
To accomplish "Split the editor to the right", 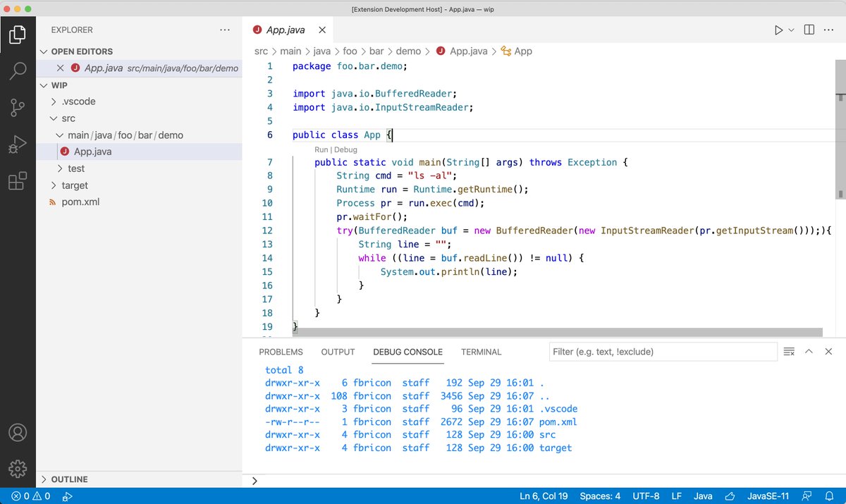I will (809, 30).
